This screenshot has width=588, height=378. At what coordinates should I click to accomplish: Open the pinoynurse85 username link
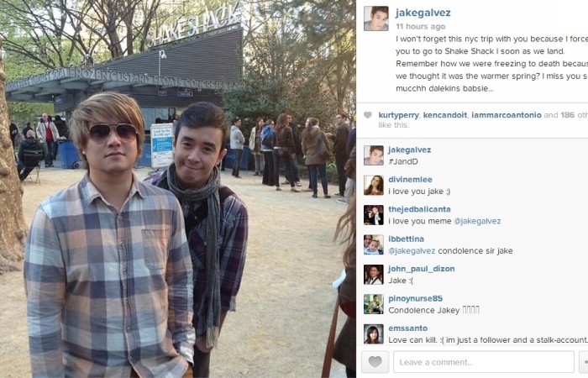(416, 298)
